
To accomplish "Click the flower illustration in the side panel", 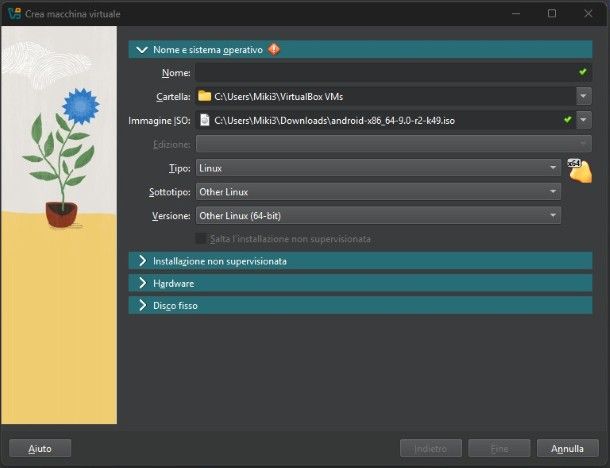I will tap(60, 158).
